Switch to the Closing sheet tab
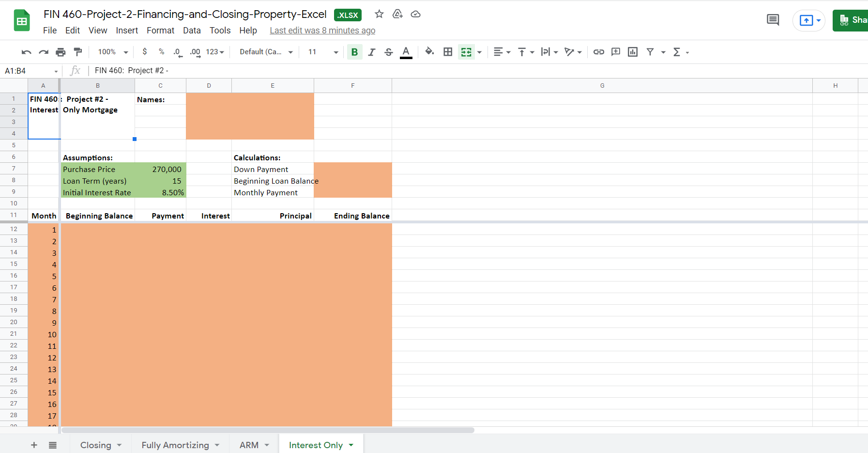Screen dimensions: 868x453 point(101,445)
